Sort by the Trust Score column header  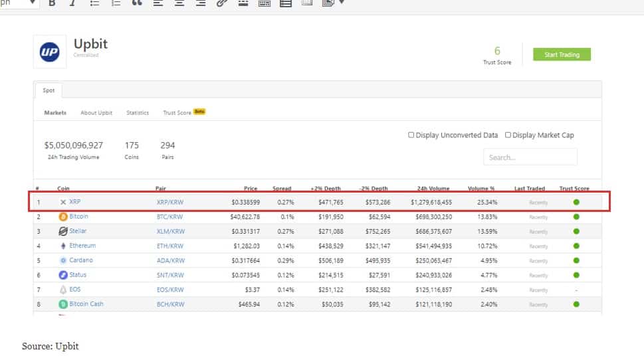574,189
